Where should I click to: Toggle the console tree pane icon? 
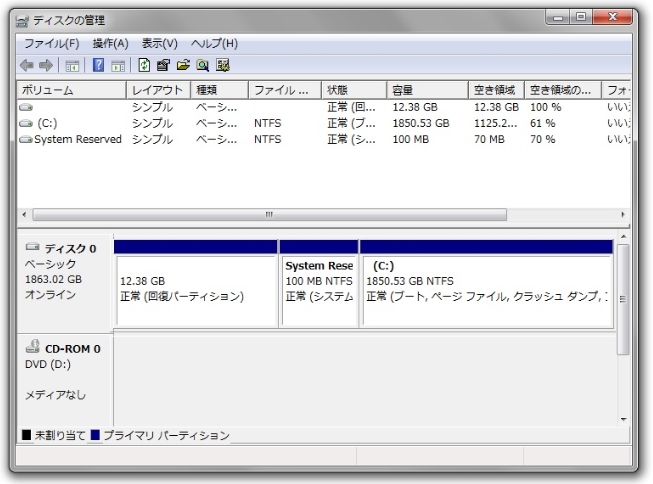(73, 64)
